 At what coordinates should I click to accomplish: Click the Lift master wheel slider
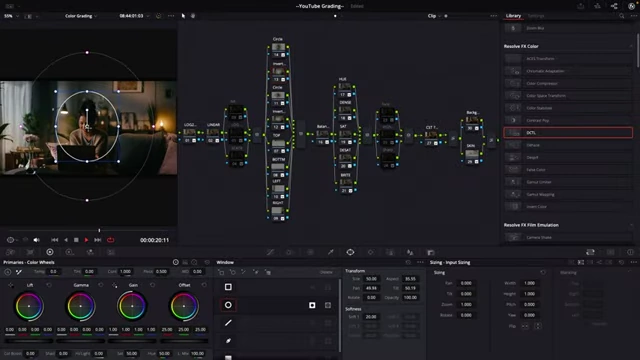[x=29, y=340]
